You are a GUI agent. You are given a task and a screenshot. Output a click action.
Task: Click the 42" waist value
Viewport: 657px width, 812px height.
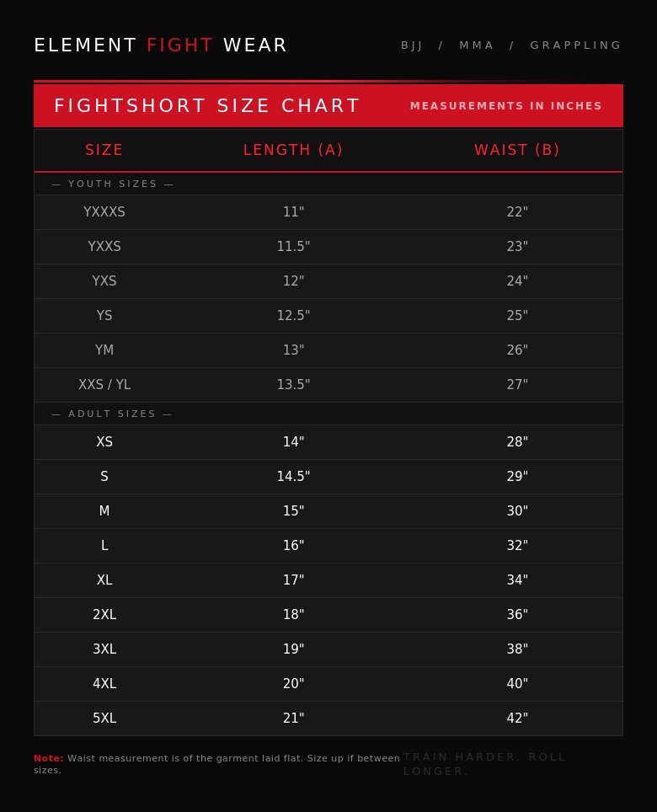tap(517, 719)
